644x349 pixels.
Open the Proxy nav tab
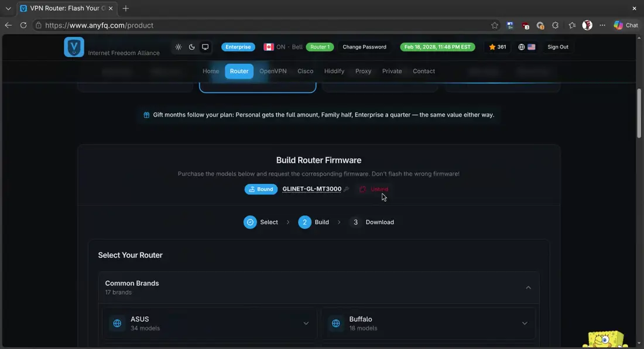coord(363,71)
